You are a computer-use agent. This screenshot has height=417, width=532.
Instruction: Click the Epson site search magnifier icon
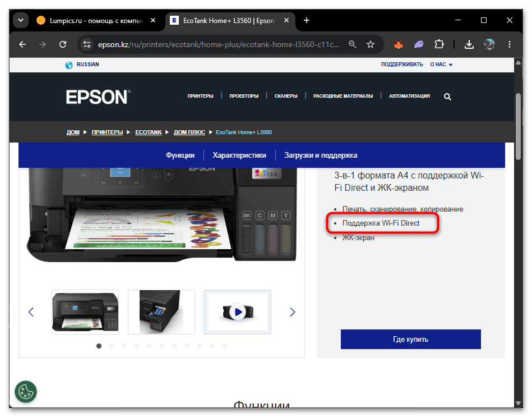point(447,97)
